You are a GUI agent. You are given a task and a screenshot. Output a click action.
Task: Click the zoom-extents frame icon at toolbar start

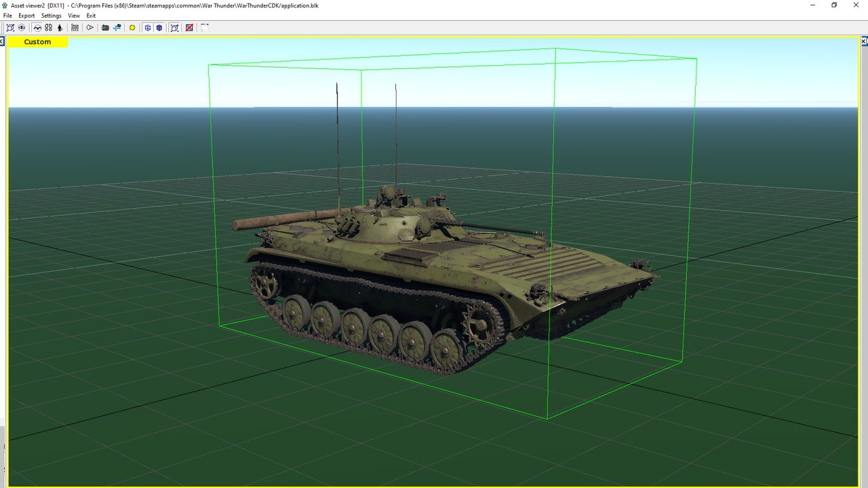[10, 28]
